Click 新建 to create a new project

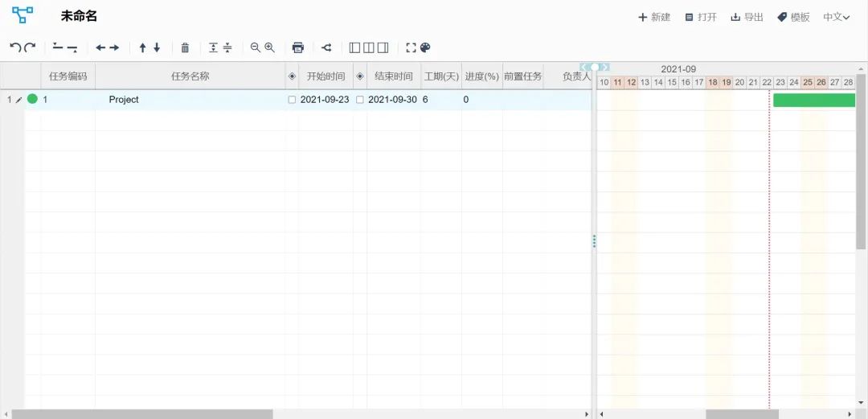654,17
